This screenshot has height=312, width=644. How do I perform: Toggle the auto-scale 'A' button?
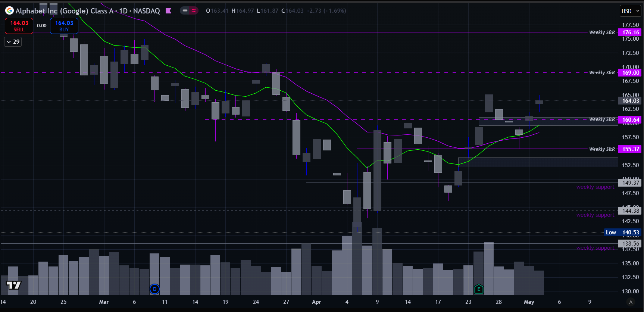(x=631, y=302)
